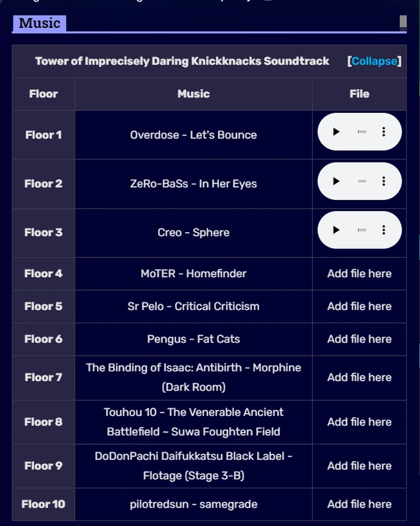Viewport: 420px width, 526px height.
Task: Play the Floor 2 track "In Her Eyes"
Action: [336, 181]
